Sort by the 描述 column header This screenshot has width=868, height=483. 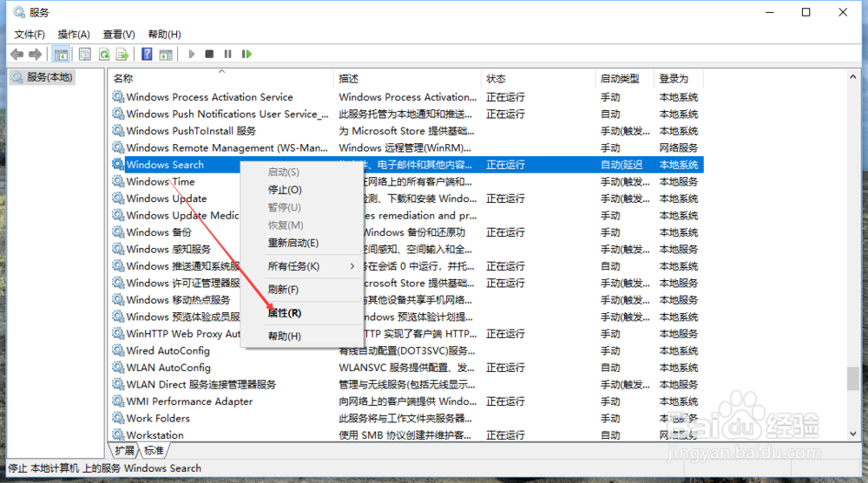tap(407, 79)
